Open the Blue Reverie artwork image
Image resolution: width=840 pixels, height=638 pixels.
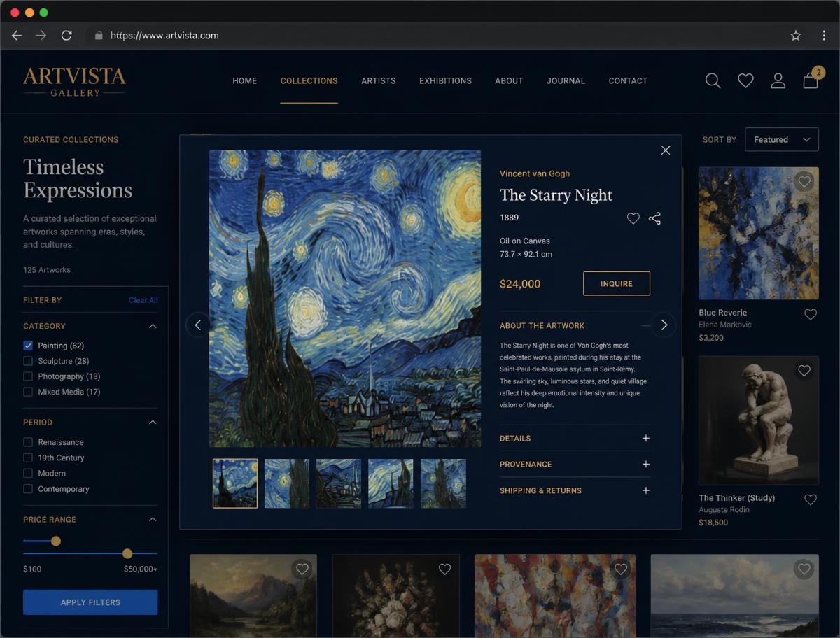pos(759,233)
